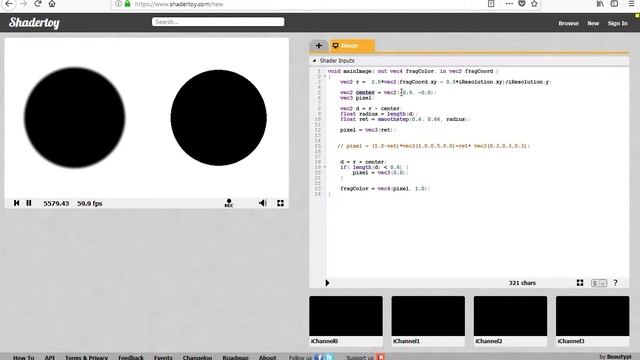The height and width of the screenshot is (360, 640).
Task: Open Firefox hamburger menu
Action: (631, 4)
